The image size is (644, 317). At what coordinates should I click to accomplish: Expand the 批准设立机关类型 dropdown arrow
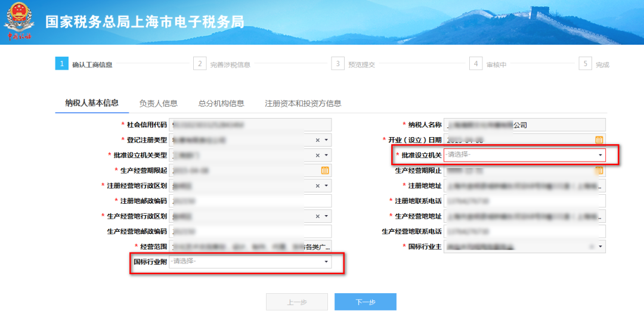pos(326,155)
